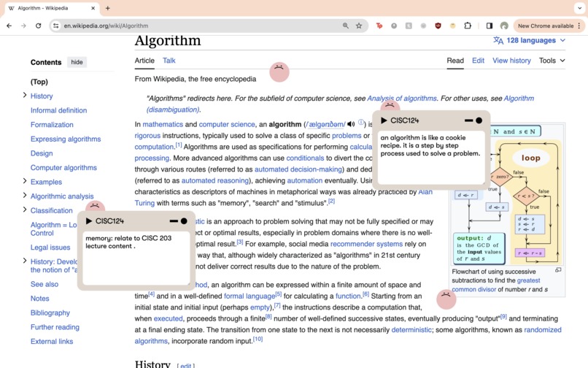Image resolution: width=588 pixels, height=368 pixels.
Task: Go back to the previous page
Action: pos(9,26)
